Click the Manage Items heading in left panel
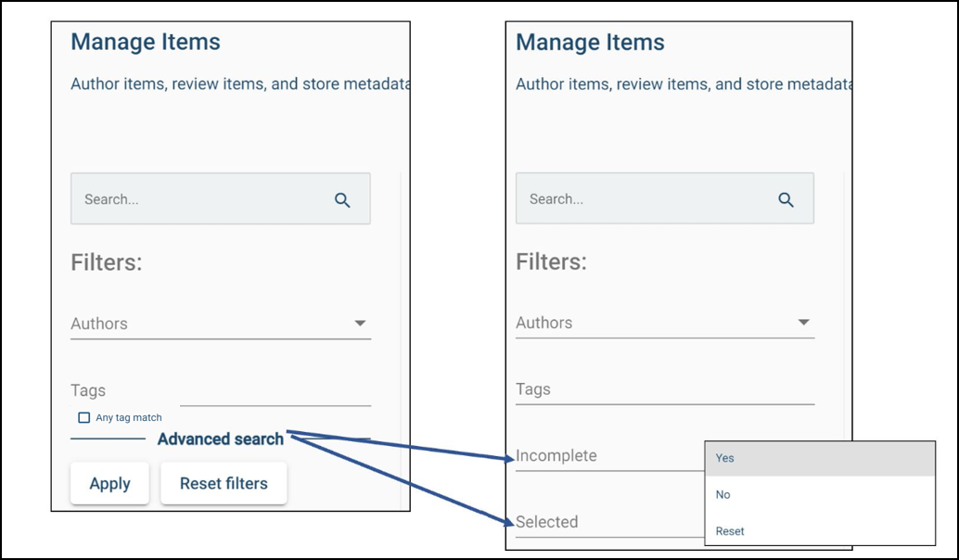Image resolution: width=959 pixels, height=560 pixels. (146, 42)
